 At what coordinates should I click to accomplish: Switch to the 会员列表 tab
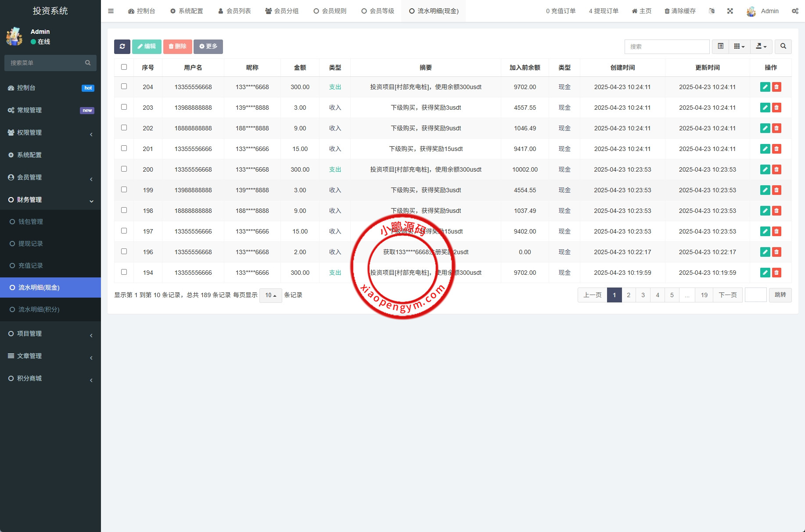tap(234, 11)
